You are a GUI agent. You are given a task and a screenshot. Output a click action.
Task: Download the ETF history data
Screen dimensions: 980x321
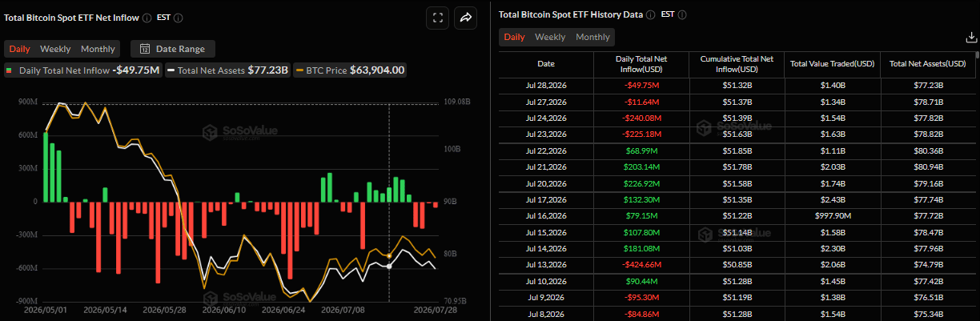[970, 37]
